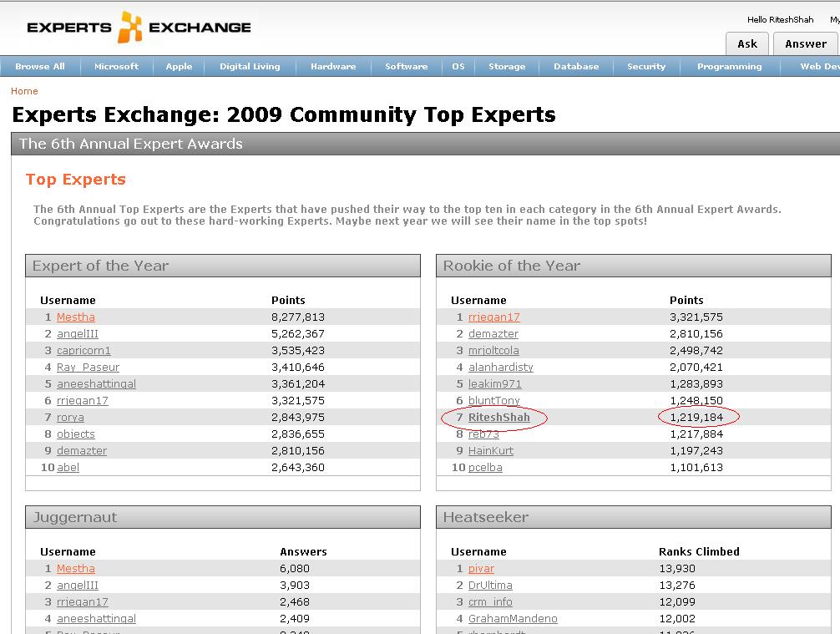Go to Digital Living category

[250, 67]
